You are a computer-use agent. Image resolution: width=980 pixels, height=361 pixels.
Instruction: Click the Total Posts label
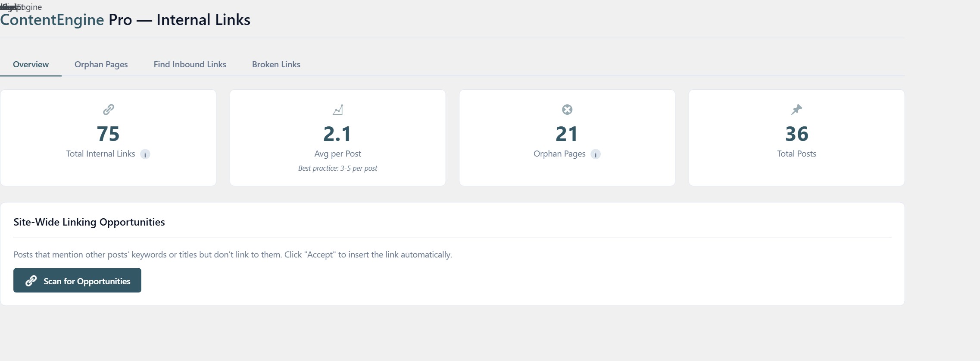(x=796, y=154)
